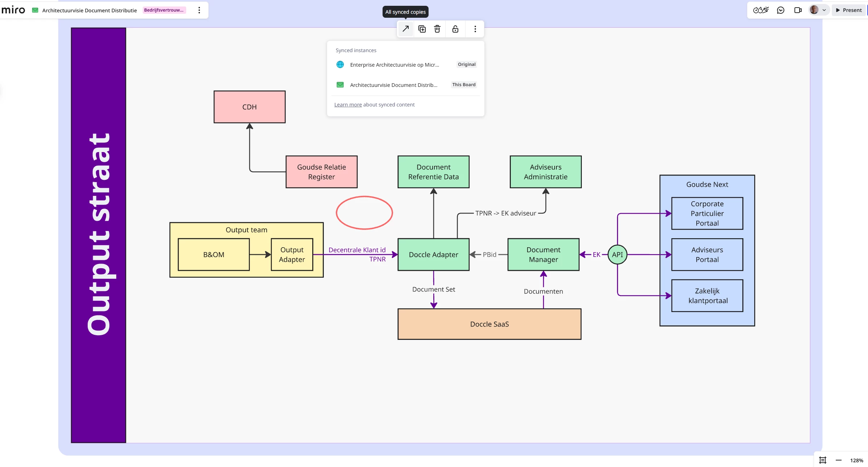Click the Bedrijfsvertrouw... classification label
Screen dimensions: 868x467
pos(164,10)
